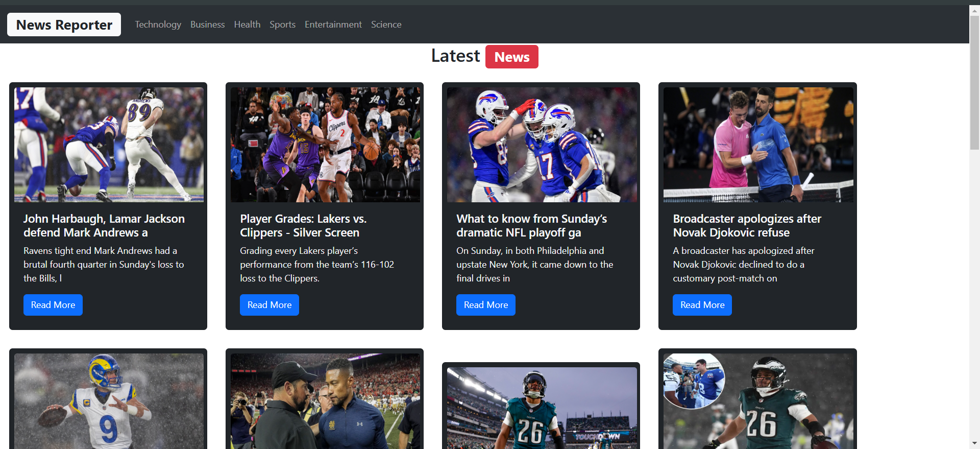Click the Rams quarterback number 9 snow photo
This screenshot has height=449, width=980.
(109, 401)
